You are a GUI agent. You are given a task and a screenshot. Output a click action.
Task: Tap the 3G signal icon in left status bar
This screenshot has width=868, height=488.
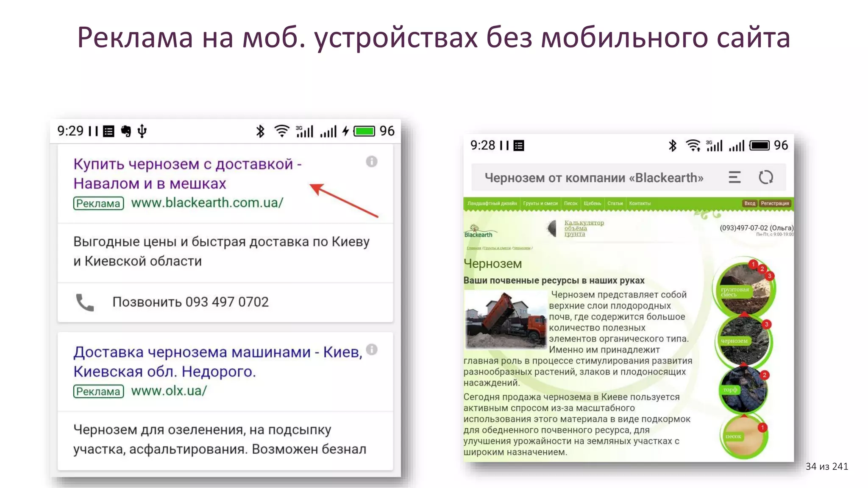304,131
